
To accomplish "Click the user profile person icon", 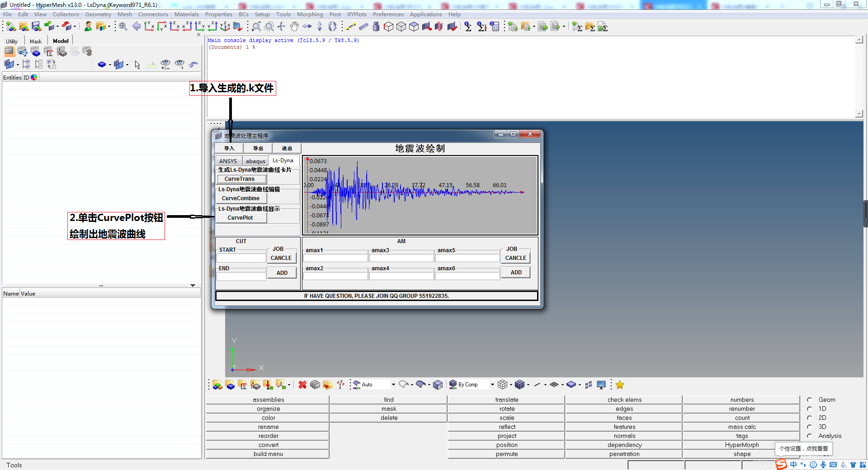I will tap(88, 27).
